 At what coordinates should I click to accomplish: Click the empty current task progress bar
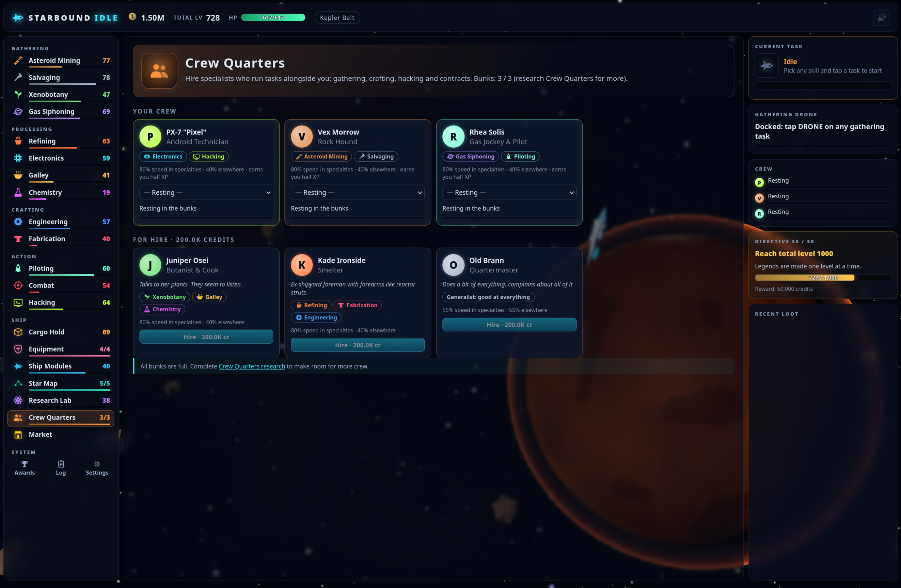tap(823, 85)
